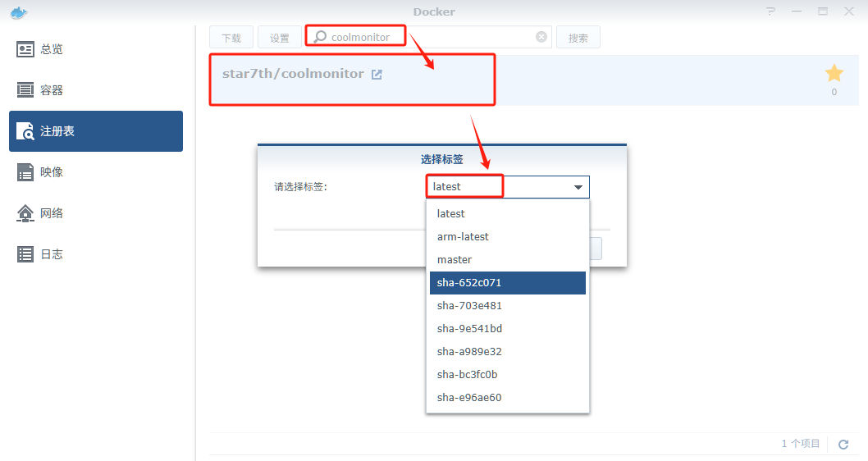
Task: Open the 总览 overview section
Action: tap(96, 49)
